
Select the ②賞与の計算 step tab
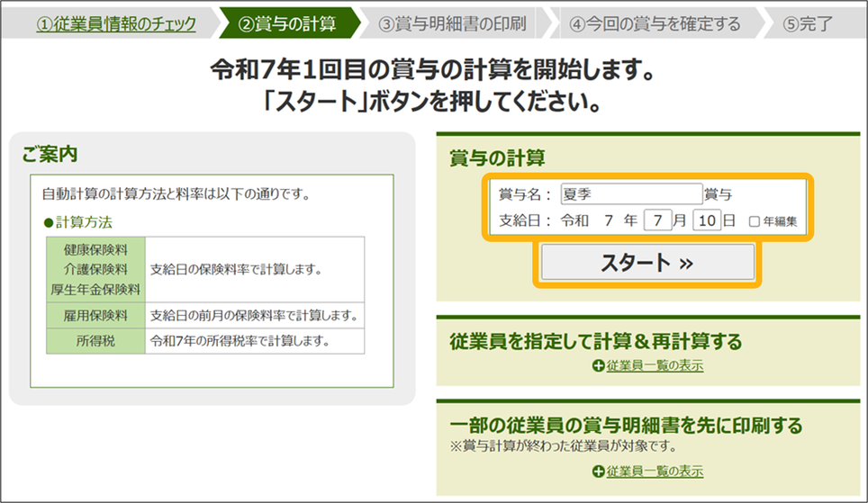point(286,23)
